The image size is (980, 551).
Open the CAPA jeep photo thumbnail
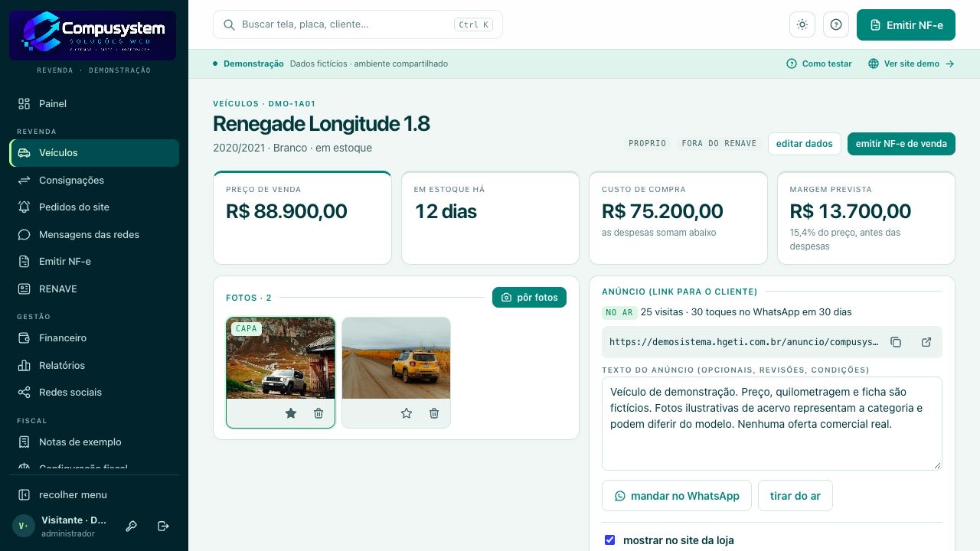click(x=280, y=358)
